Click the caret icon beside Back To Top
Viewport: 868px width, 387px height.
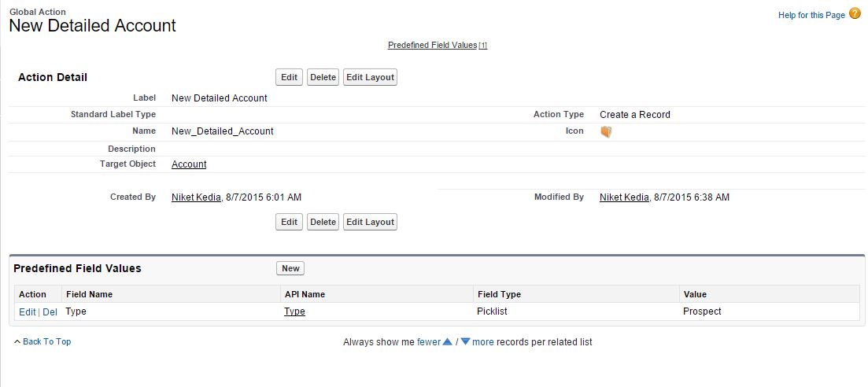coord(17,341)
